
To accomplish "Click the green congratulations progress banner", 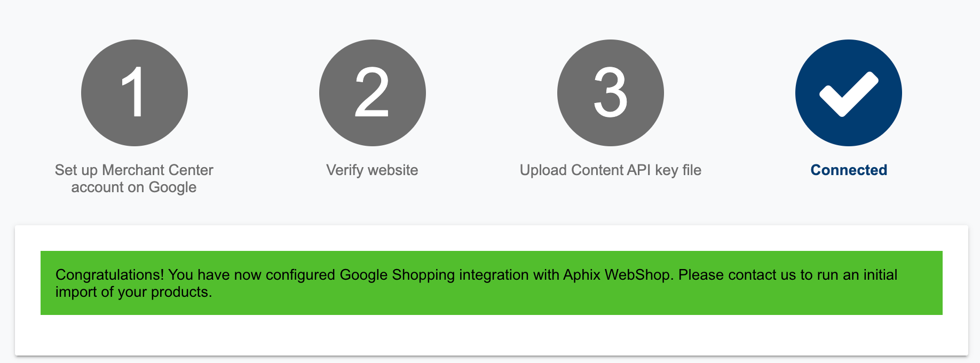I will [x=490, y=283].
